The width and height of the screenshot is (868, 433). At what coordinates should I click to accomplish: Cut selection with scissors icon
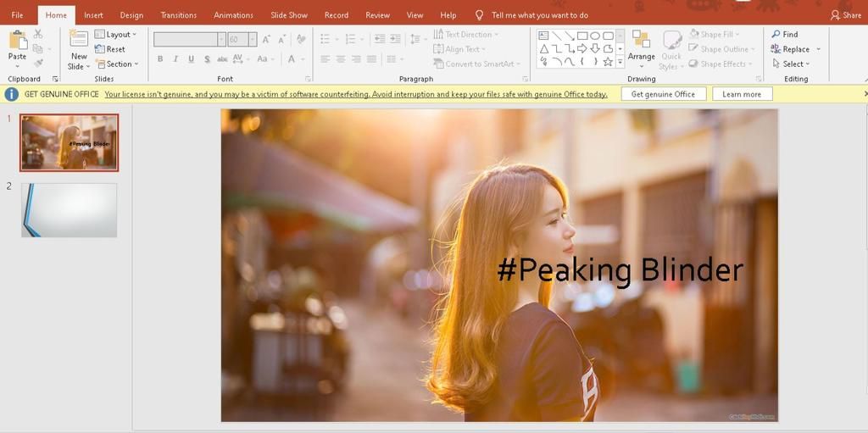pyautogui.click(x=38, y=35)
